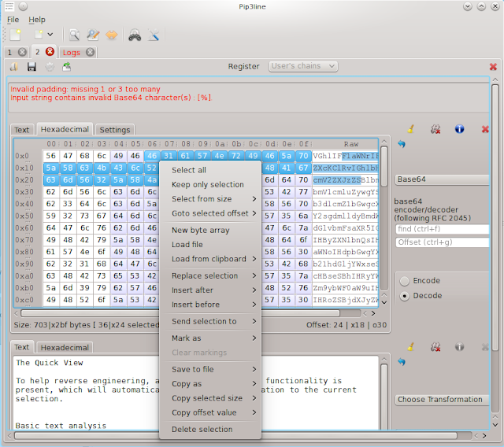The width and height of the screenshot is (504, 447).
Task: Click the crossed tools settings icon
Action: pyautogui.click(x=154, y=35)
